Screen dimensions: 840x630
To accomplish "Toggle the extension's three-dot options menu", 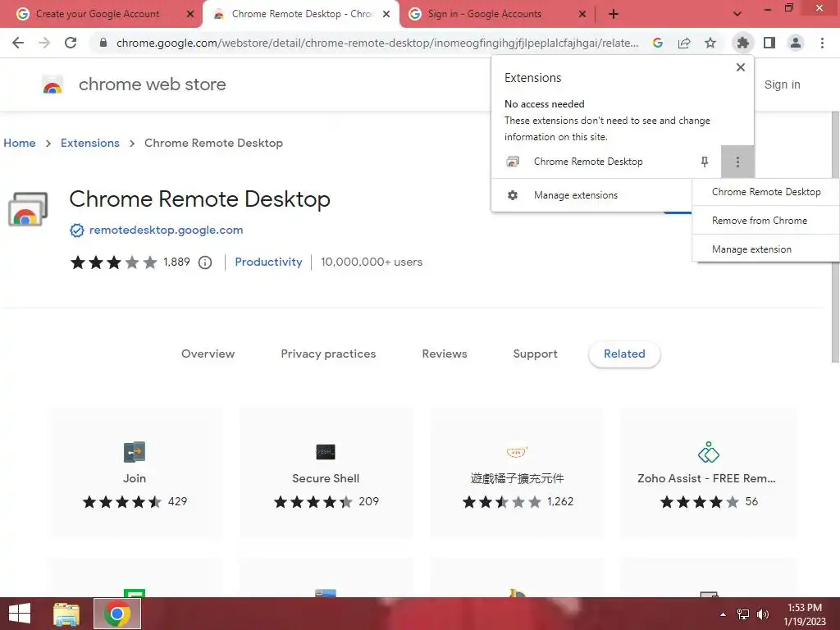I will [737, 162].
